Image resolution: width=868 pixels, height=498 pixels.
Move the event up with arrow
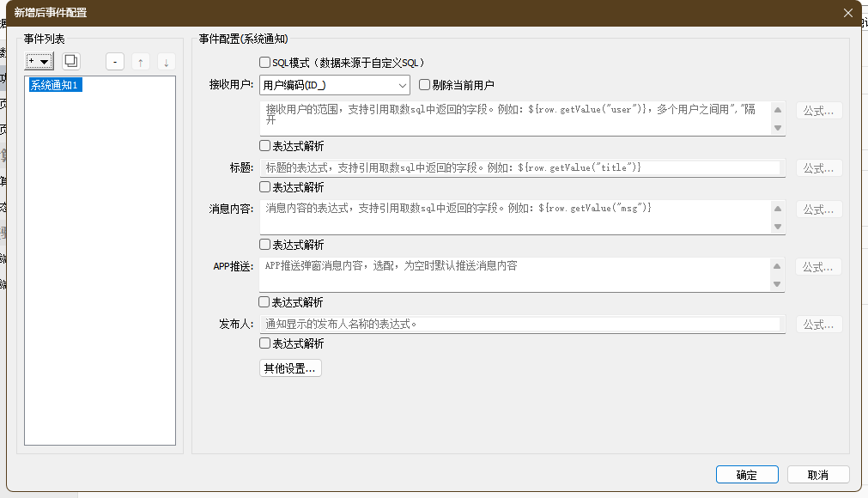(x=141, y=62)
